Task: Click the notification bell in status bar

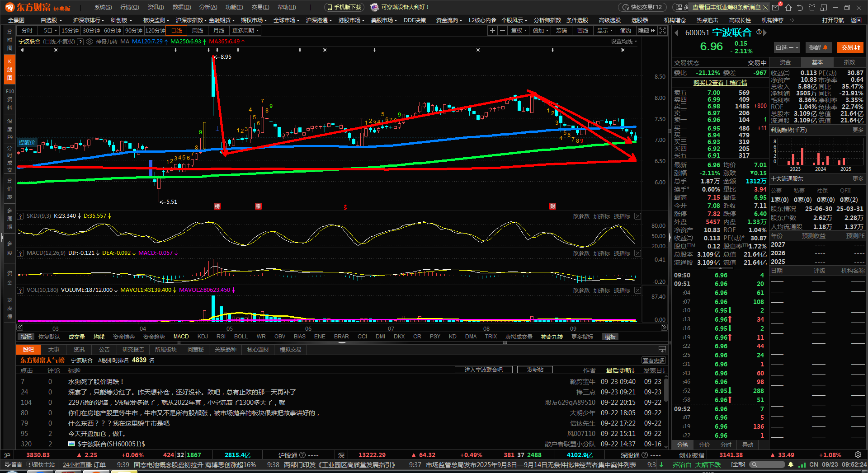Action: pos(791,464)
